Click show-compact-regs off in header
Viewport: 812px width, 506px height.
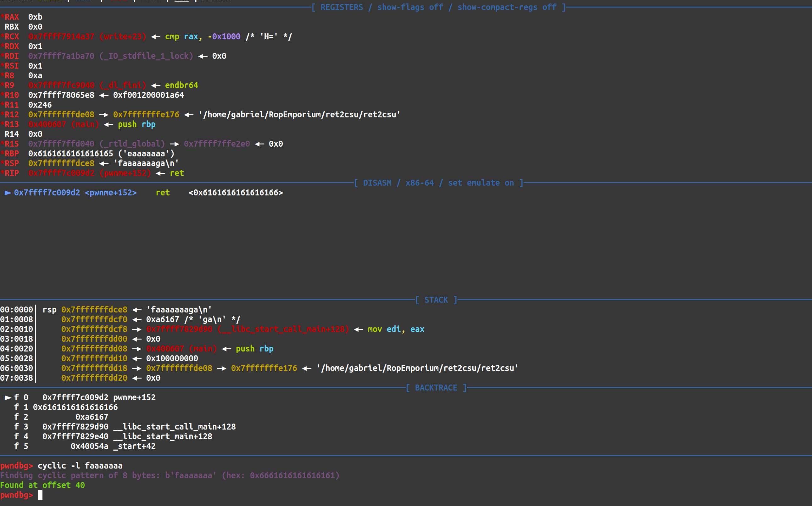coord(507,7)
